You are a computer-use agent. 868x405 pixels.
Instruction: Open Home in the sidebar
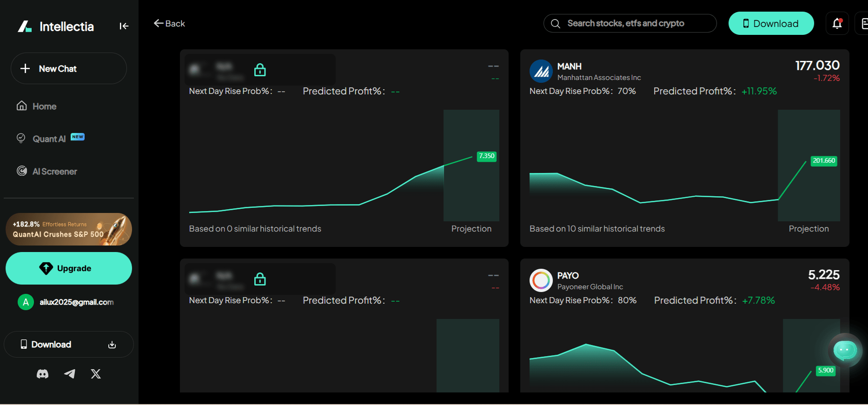click(44, 106)
